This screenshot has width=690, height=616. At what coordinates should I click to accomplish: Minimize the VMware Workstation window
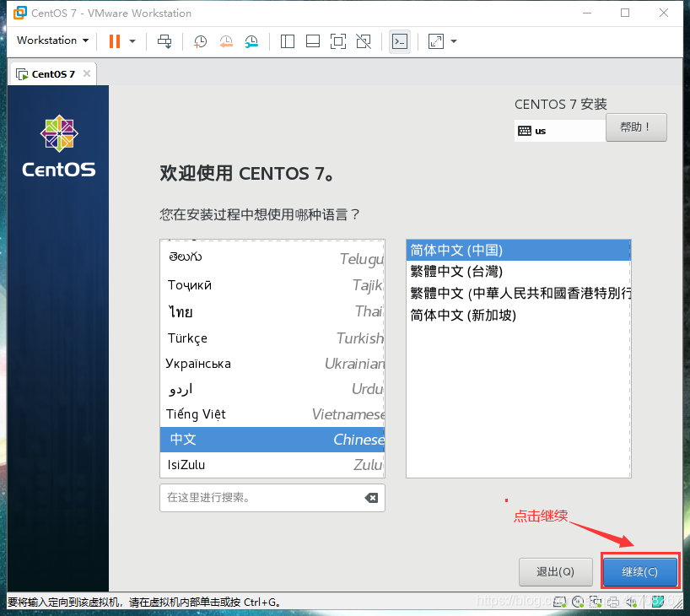[x=586, y=13]
